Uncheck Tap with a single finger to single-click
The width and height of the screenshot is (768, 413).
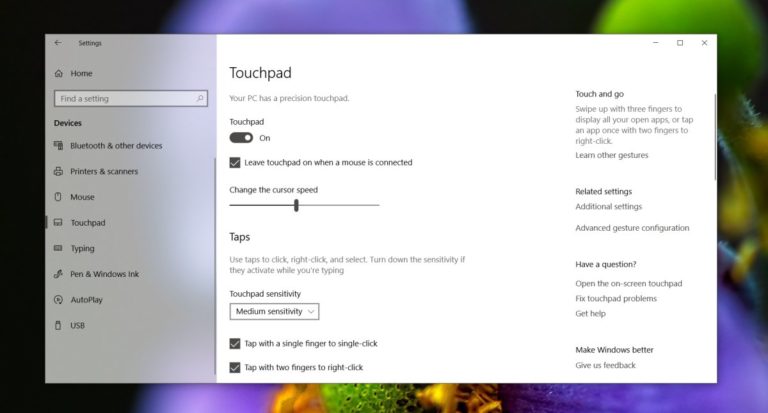(x=235, y=343)
